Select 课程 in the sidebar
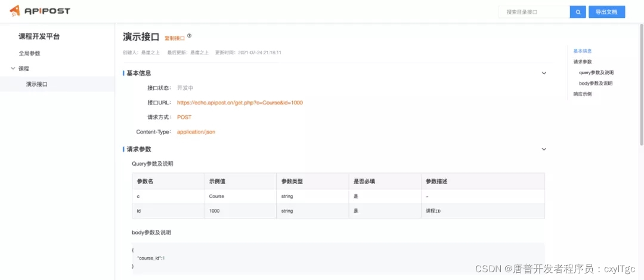Screen dimensions: 644x280 click(24, 69)
